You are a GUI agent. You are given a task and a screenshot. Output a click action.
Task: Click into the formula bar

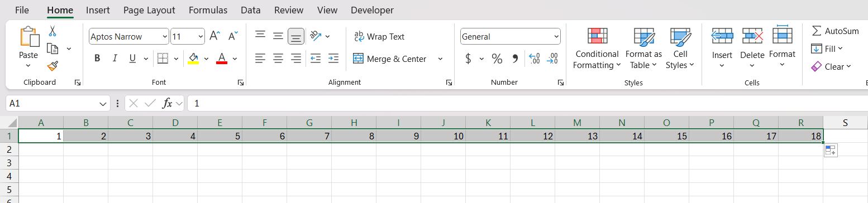coord(527,103)
